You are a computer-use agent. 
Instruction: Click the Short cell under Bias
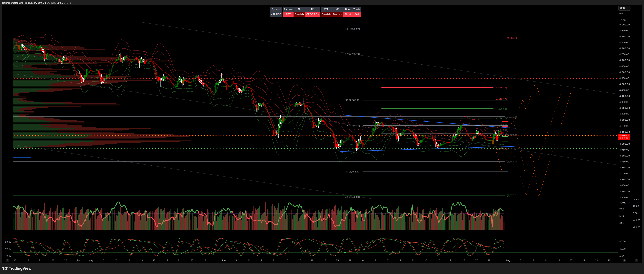coord(347,14)
